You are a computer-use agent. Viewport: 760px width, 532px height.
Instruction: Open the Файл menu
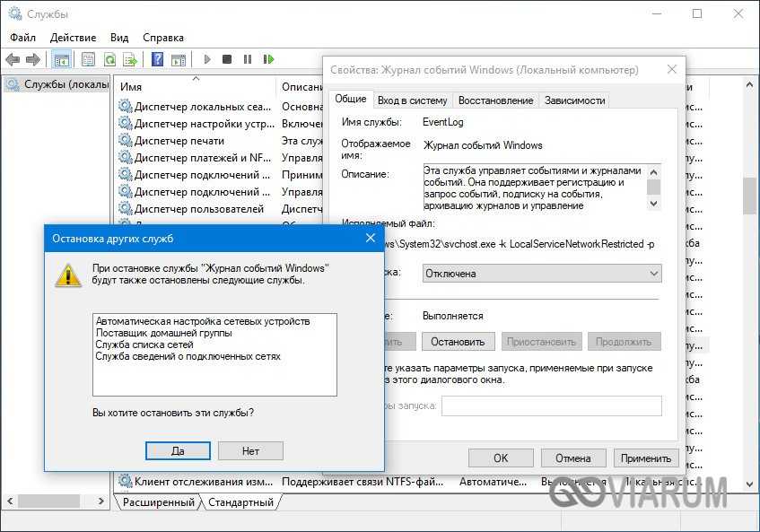[22, 38]
